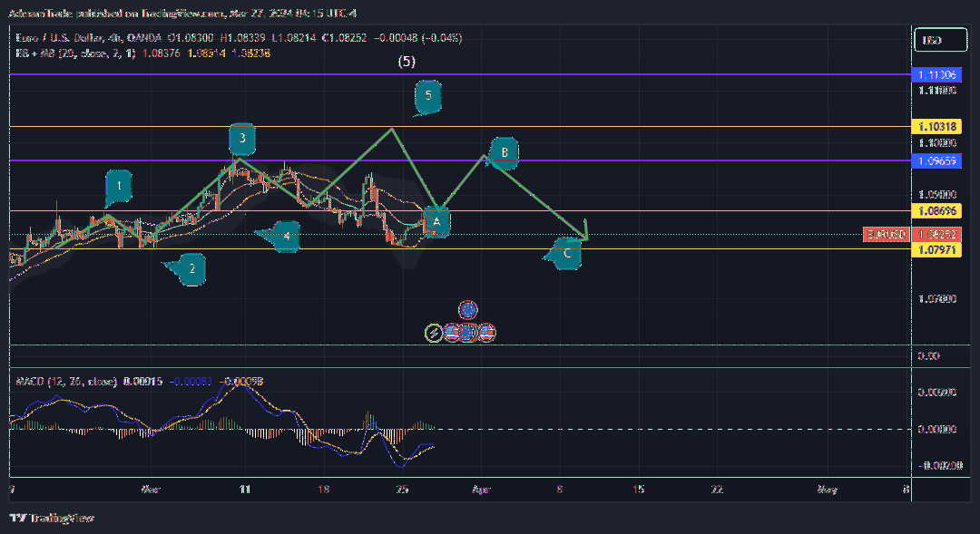Click the green projection peak below wave 5
The width and height of the screenshot is (980, 534).
[x=392, y=129]
